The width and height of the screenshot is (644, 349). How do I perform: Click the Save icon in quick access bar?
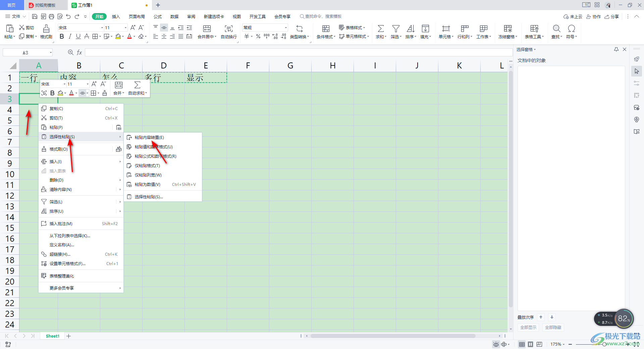(35, 16)
